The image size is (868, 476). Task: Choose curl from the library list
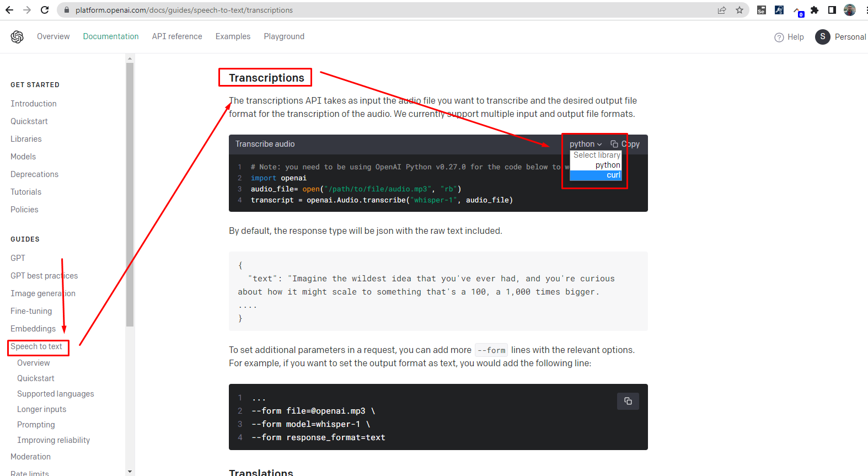(x=596, y=175)
